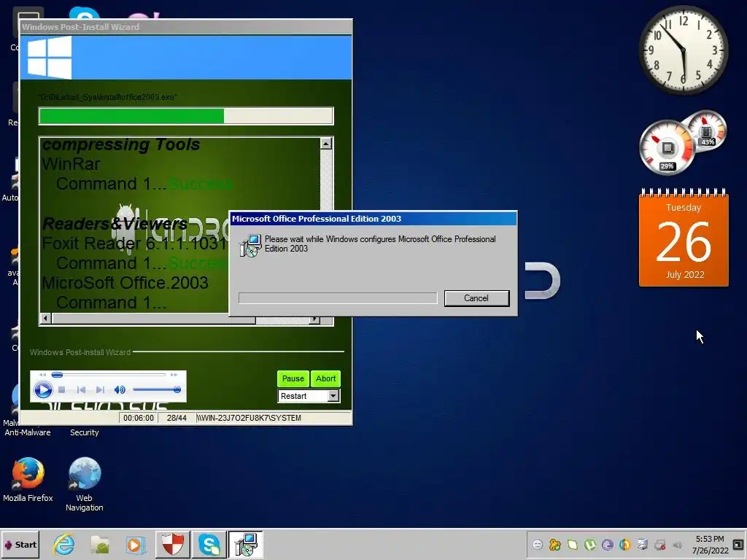Click the rewind arrows in media player

(42, 375)
